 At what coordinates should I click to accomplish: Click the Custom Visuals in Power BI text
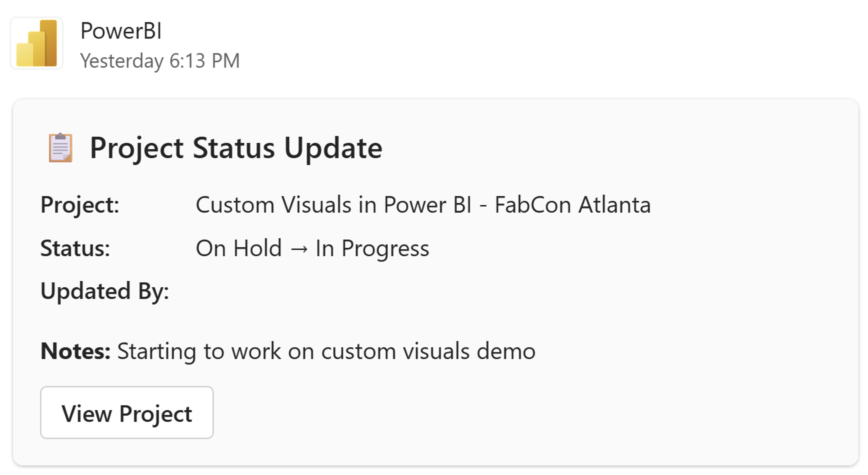334,205
